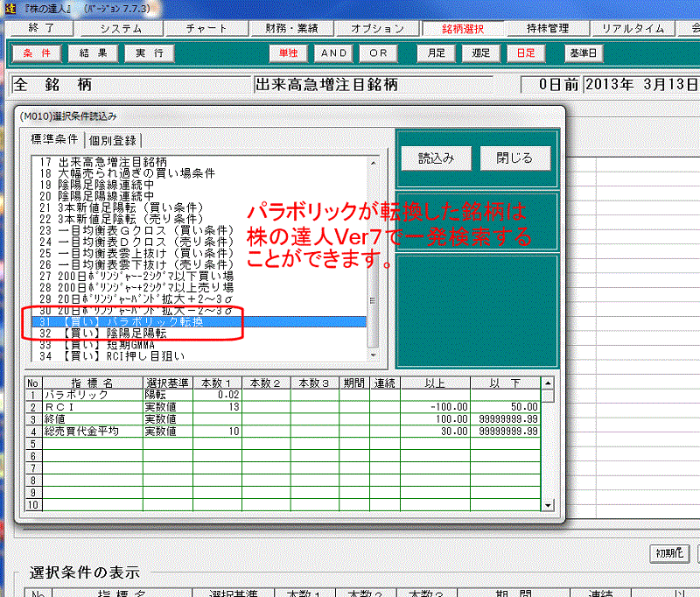Image resolution: width=700 pixels, height=597 pixels.
Task: Switch to the 標準条件 tab
Action: pos(54,139)
